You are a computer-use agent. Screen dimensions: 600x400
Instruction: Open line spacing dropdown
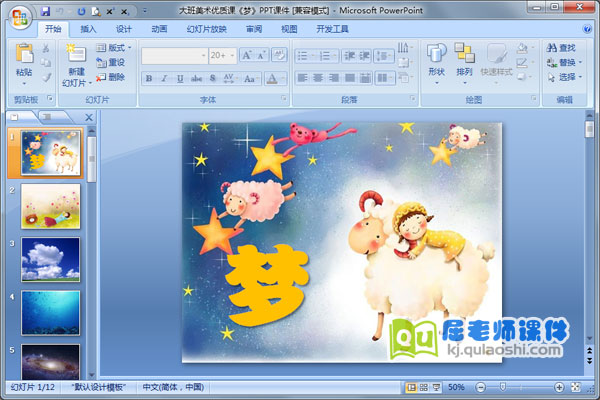tap(384, 56)
